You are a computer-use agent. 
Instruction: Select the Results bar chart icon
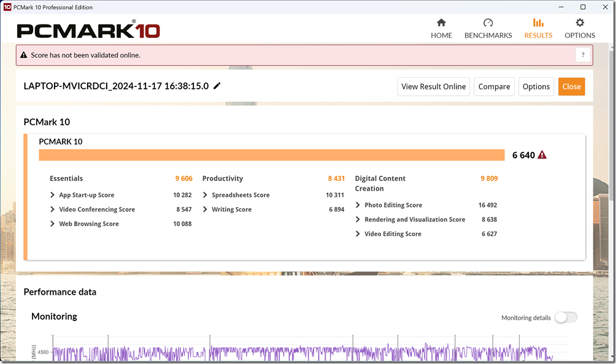point(538,23)
